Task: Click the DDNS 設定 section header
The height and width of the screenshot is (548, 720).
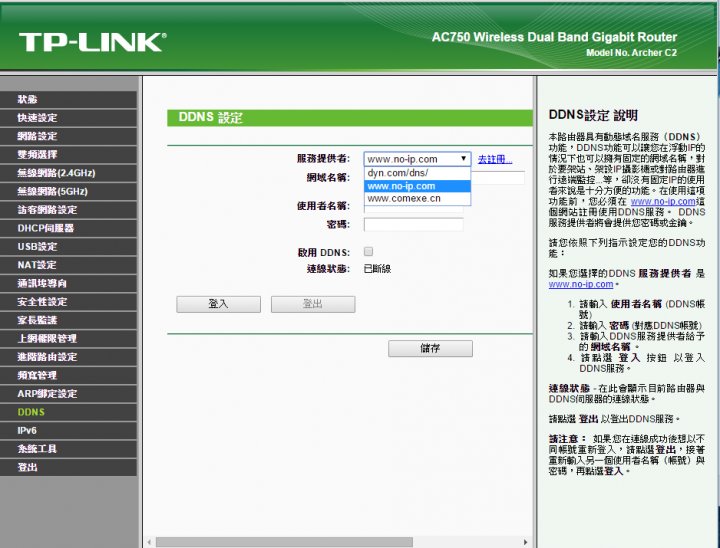Action: point(350,118)
